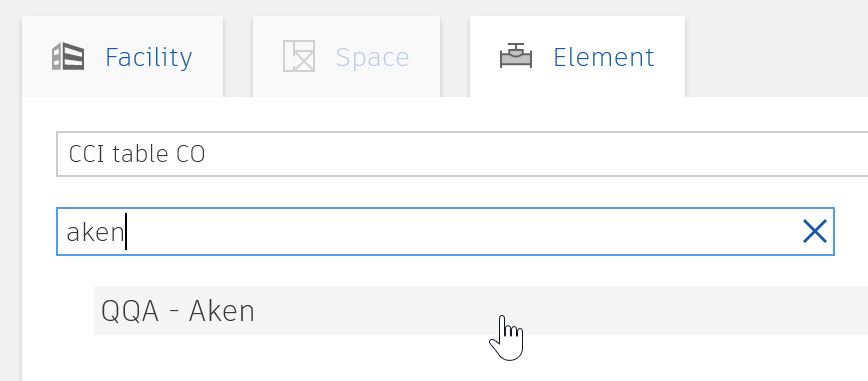Clear the search text with X icon
The width and height of the screenshot is (868, 381).
[x=814, y=231]
